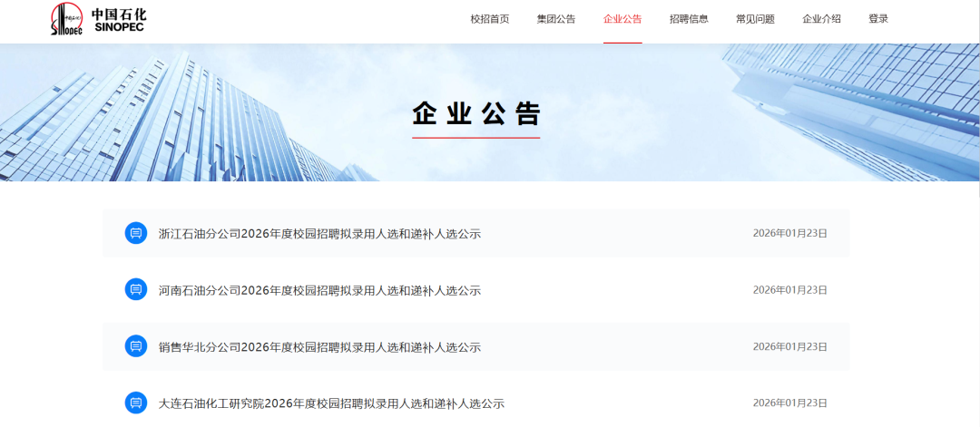Click announcement icon beside 河南石油分公司 entry

(135, 290)
